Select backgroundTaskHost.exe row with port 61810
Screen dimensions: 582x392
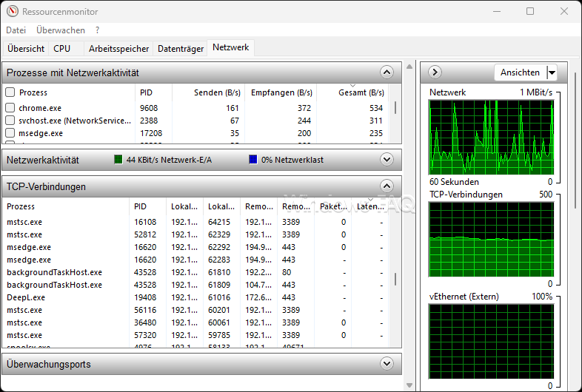pos(195,273)
